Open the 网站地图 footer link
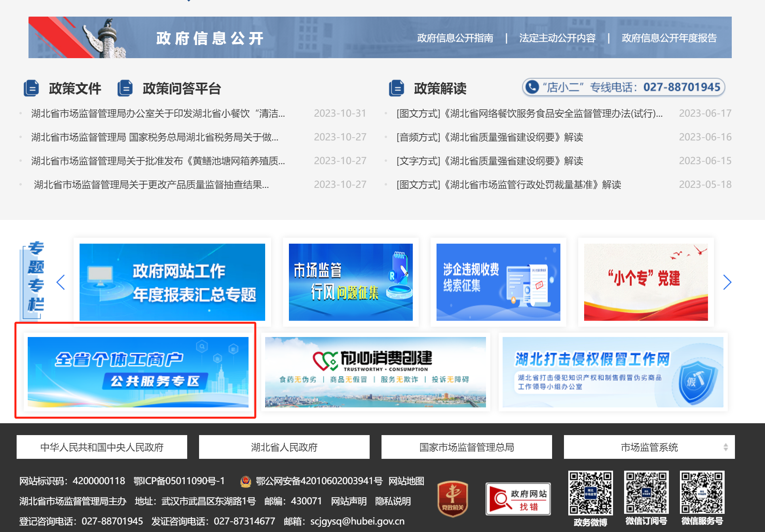This screenshot has width=765, height=532. pos(406,481)
